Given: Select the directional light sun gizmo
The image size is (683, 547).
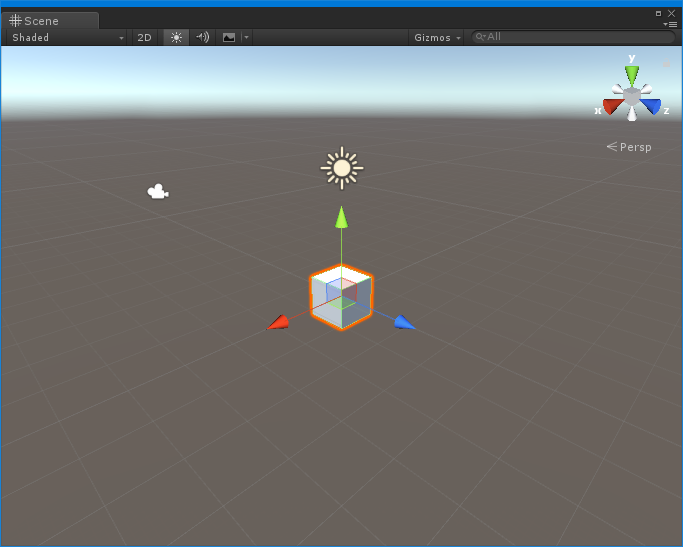Looking at the screenshot, I should coord(342,168).
